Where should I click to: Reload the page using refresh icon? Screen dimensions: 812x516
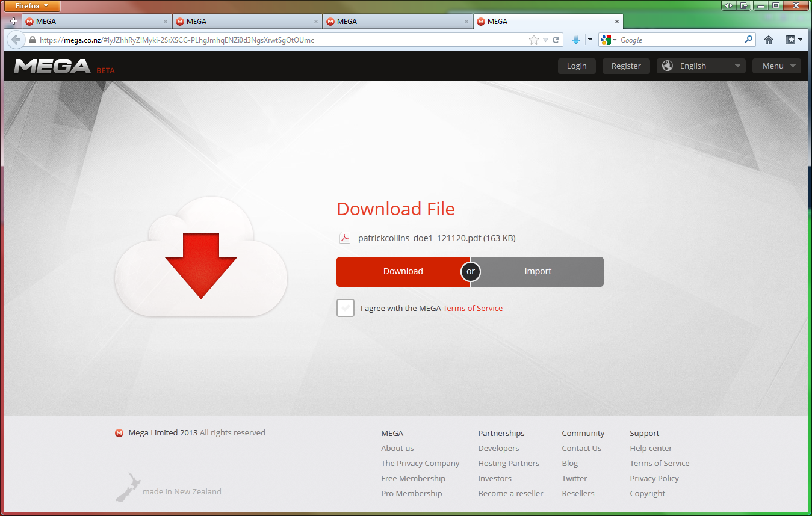coord(556,40)
